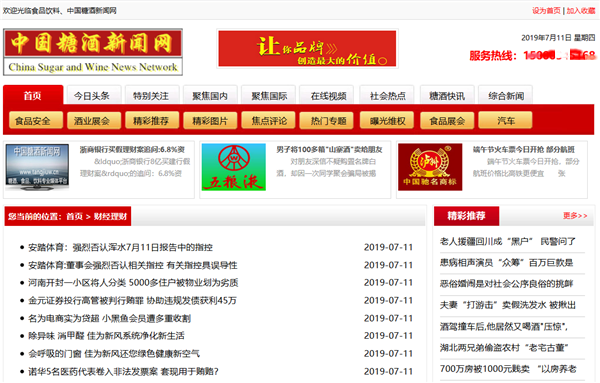Open the 曝光维权 category button
The image size is (600, 383).
387,121
